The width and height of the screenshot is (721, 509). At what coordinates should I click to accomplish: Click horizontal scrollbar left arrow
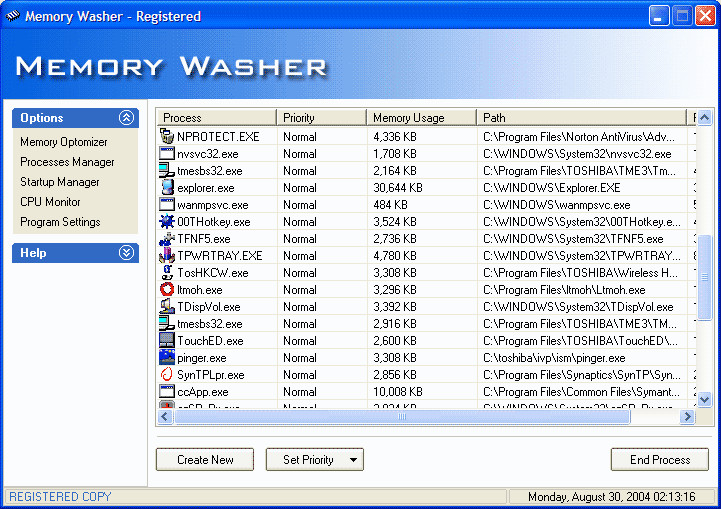click(x=165, y=417)
